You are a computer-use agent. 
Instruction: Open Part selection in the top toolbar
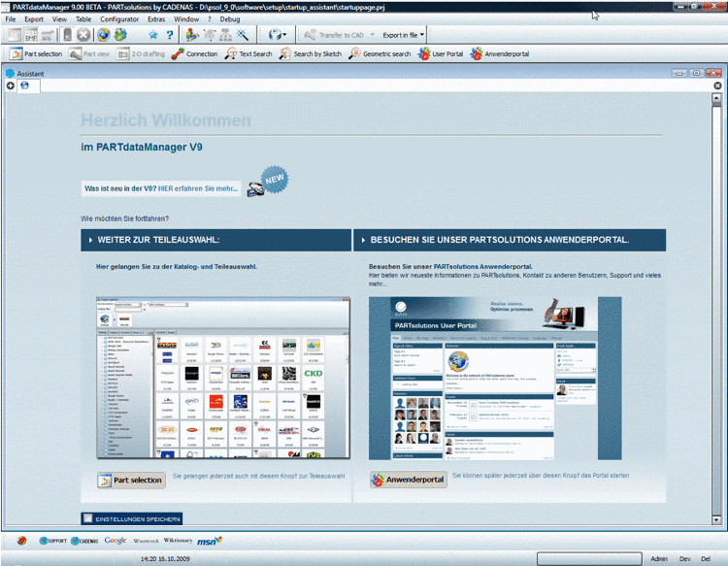coord(36,53)
